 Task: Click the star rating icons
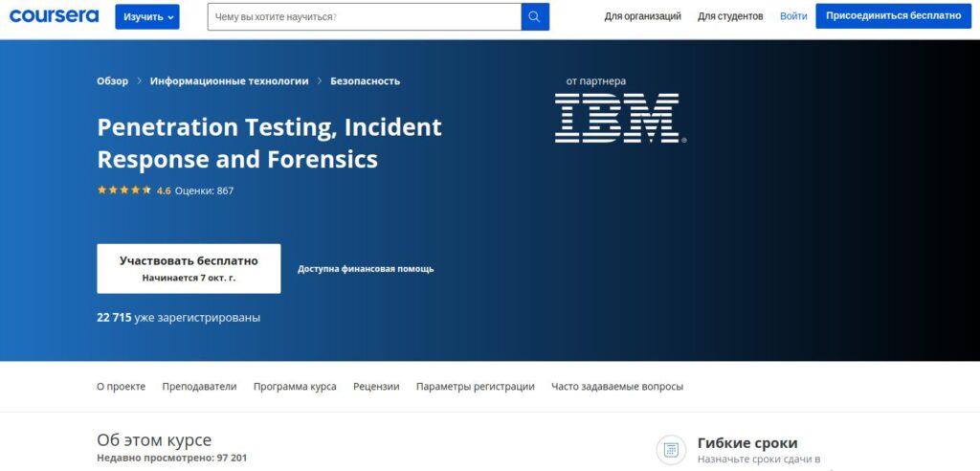pos(123,191)
